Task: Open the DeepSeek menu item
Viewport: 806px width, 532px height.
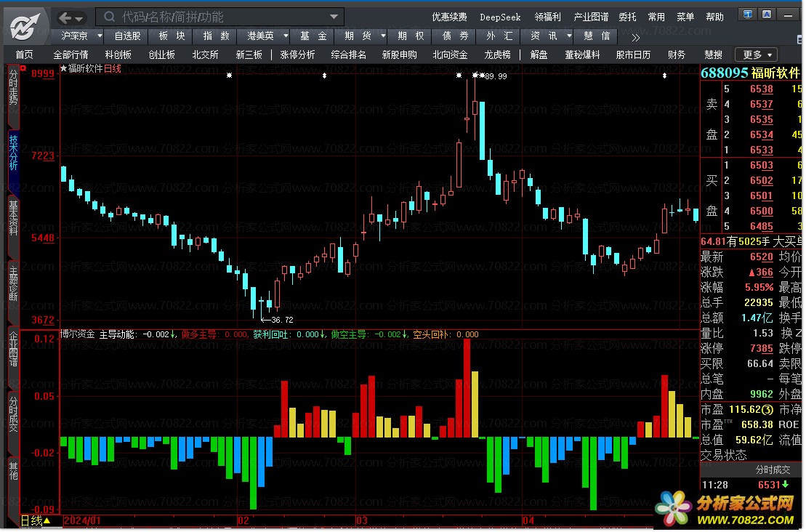Action: [500, 17]
